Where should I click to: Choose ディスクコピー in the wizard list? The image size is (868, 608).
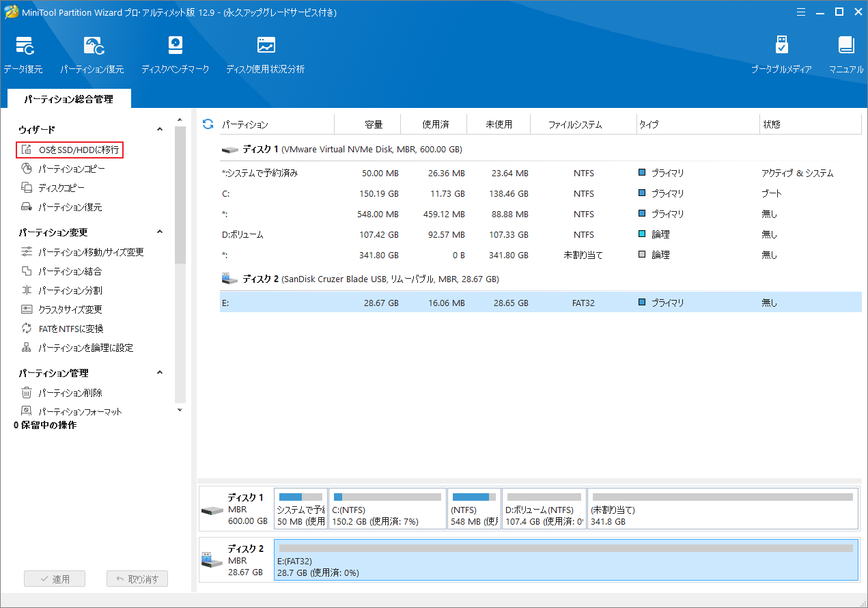[61, 188]
